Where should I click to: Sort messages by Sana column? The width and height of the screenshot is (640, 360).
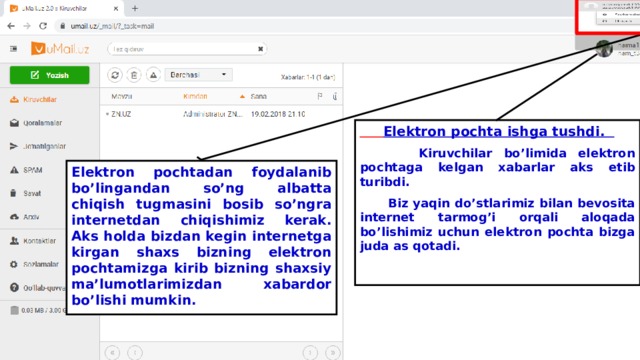point(258,96)
